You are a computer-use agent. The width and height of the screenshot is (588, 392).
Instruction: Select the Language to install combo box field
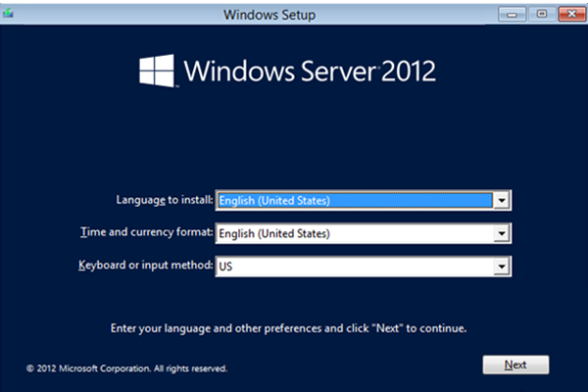(363, 201)
